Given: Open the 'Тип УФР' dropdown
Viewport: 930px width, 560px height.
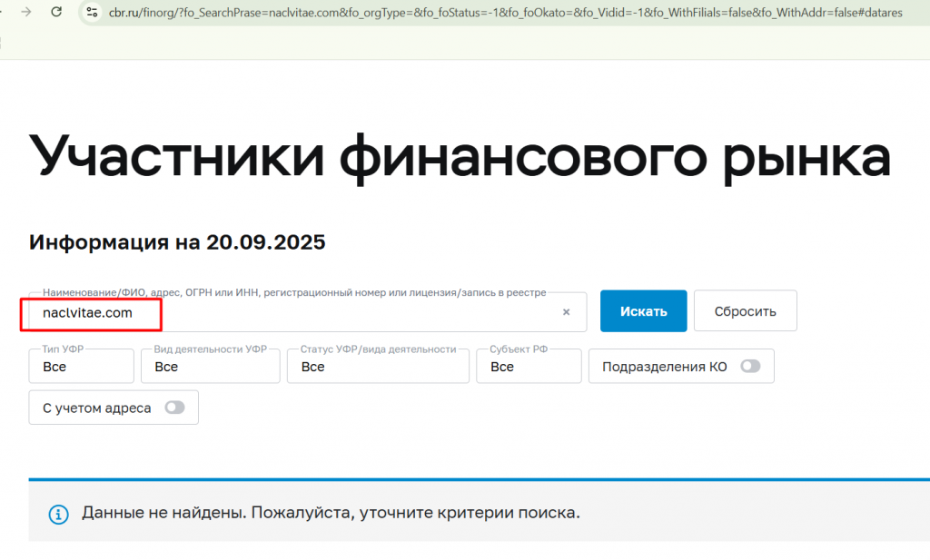Looking at the screenshot, I should [82, 367].
